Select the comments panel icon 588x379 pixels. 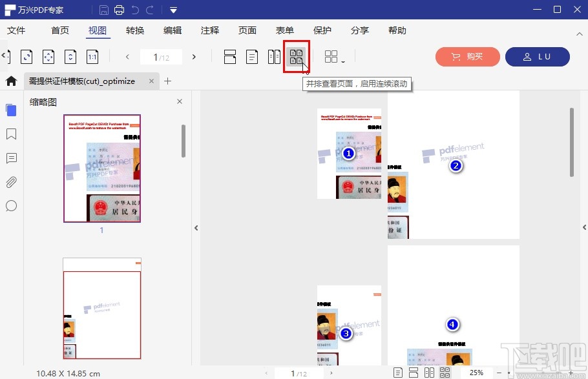[10, 158]
